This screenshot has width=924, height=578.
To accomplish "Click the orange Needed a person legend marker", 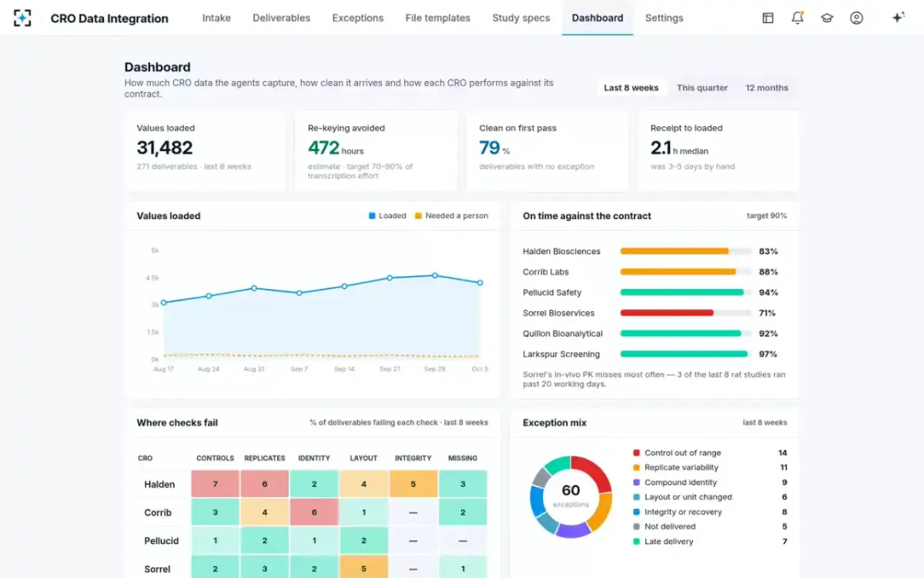I will point(418,216).
